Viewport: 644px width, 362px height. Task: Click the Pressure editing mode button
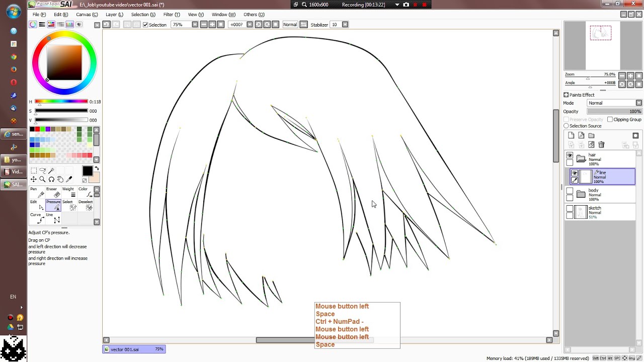click(53, 205)
